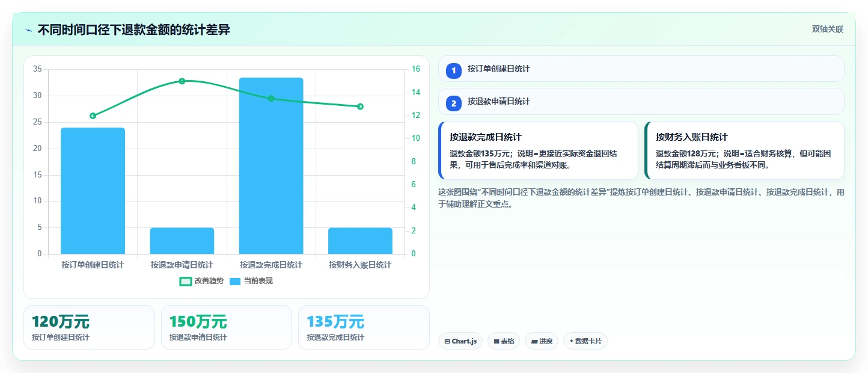This screenshot has width=868, height=373.
Task: Click the x-axis label 按退款完成日统计
Action: tap(271, 265)
